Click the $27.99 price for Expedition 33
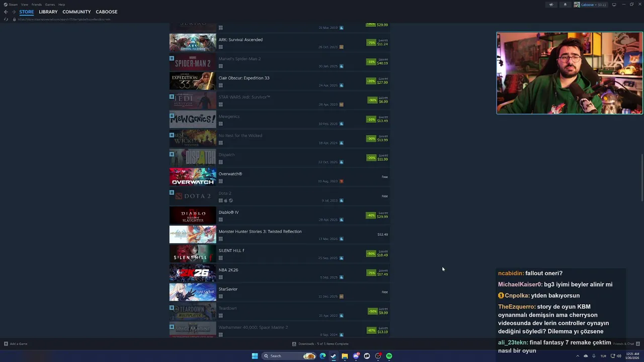This screenshot has height=362, width=644. point(383,82)
